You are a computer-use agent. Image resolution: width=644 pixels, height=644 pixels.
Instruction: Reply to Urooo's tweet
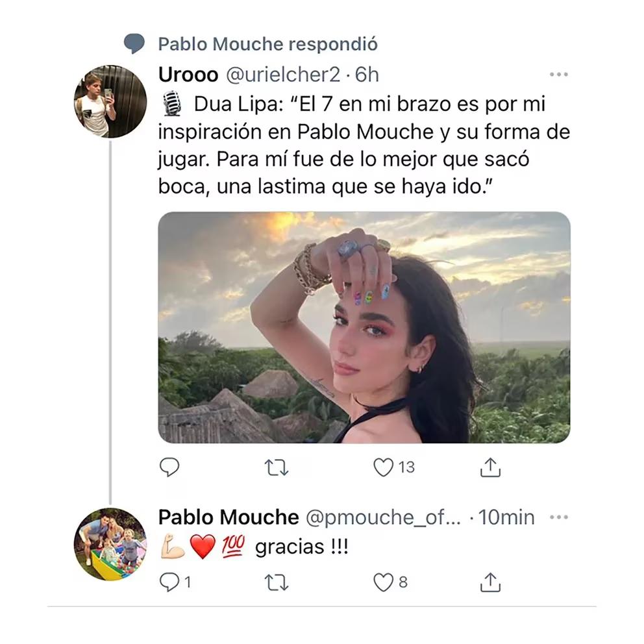169,466
